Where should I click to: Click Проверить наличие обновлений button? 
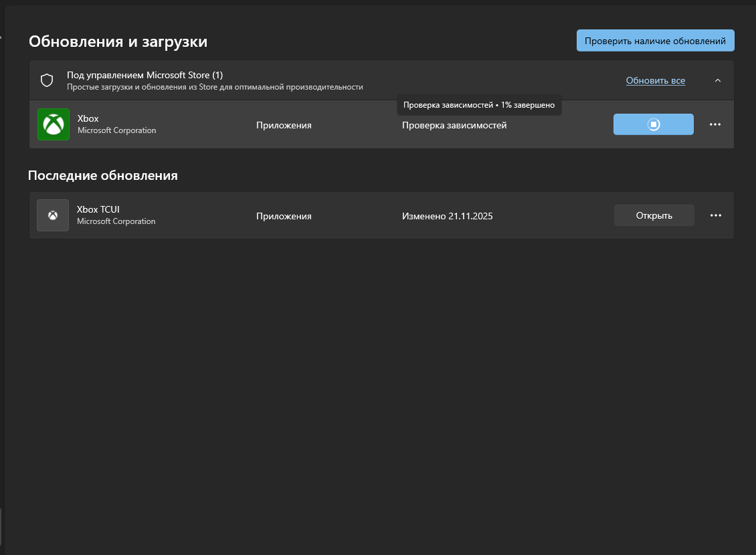tap(655, 41)
